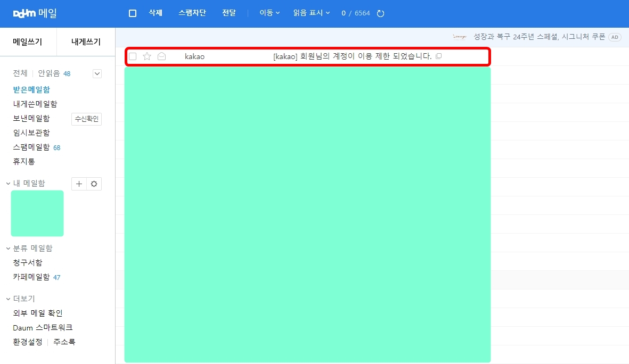629x364 pixels.
Task: Click the add mailbox plus icon
Action: (79, 184)
